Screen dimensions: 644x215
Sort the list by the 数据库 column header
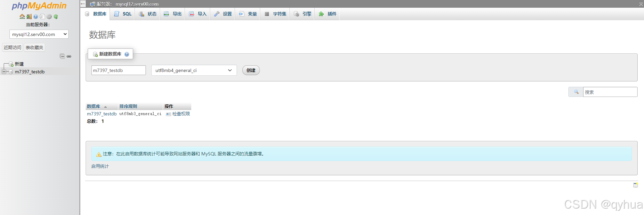(x=93, y=106)
